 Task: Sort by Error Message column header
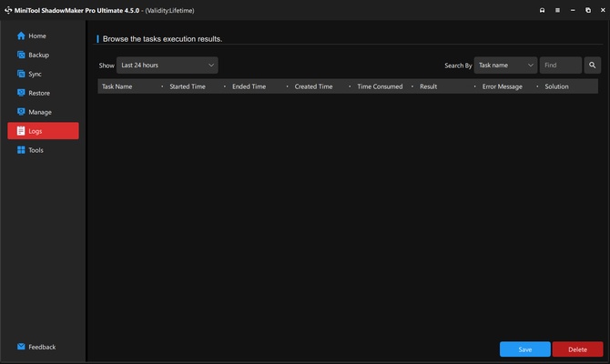tap(503, 86)
